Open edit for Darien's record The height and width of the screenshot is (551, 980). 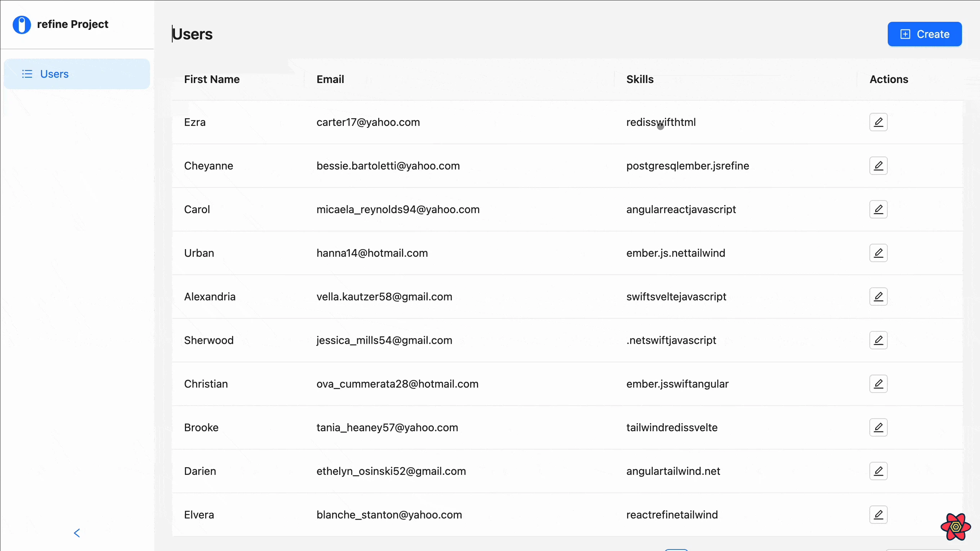point(878,471)
